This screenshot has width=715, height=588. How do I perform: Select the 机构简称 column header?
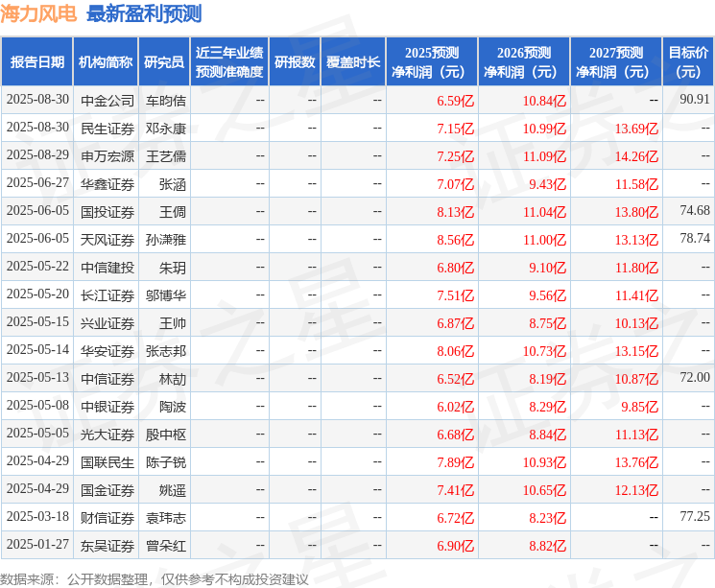[x=106, y=62]
